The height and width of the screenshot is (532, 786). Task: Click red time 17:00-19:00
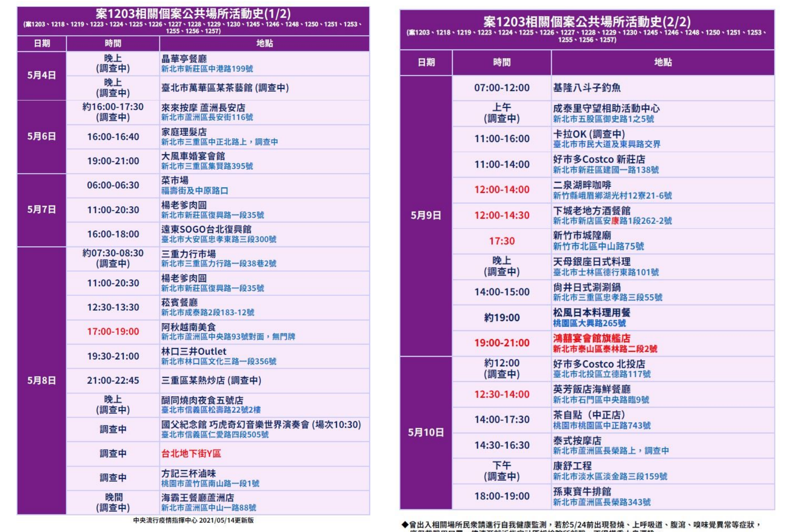pyautogui.click(x=113, y=331)
